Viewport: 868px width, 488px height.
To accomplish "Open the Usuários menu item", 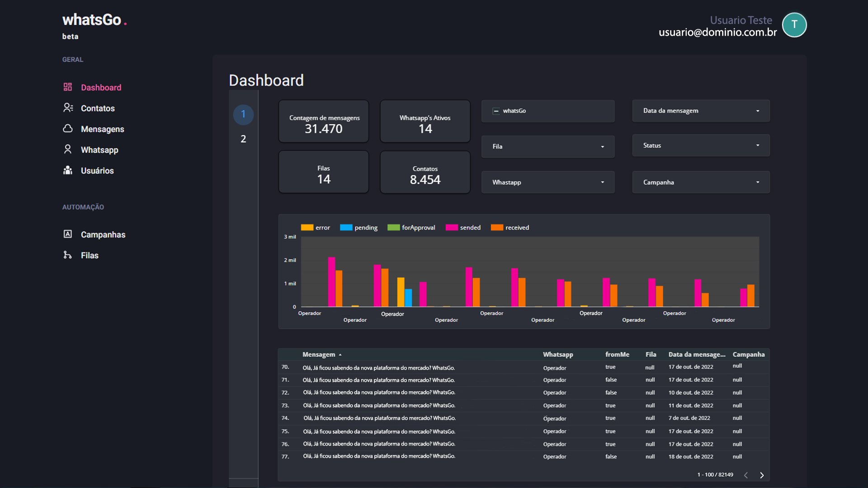I will pyautogui.click(x=97, y=170).
